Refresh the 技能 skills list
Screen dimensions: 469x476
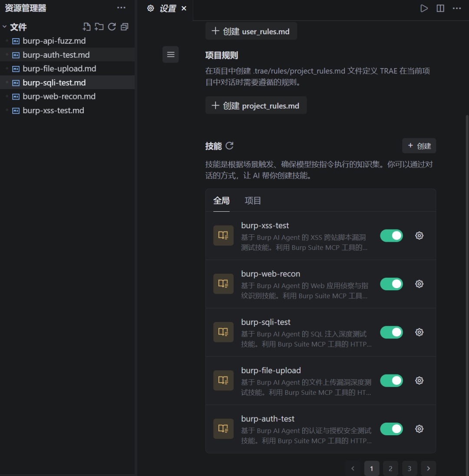pyautogui.click(x=229, y=146)
